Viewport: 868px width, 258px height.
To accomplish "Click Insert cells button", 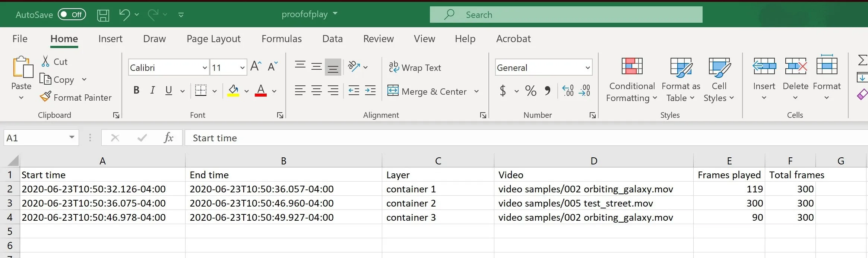I will coord(764,79).
